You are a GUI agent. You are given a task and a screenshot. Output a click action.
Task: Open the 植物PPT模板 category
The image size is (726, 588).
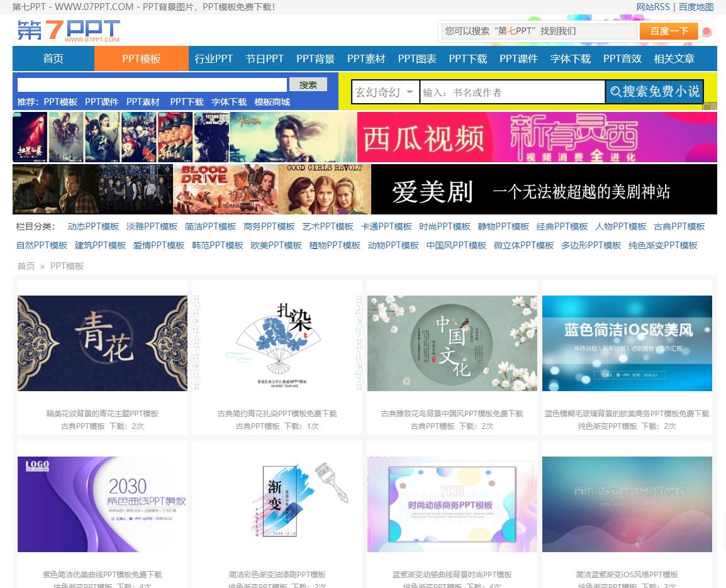coord(335,245)
